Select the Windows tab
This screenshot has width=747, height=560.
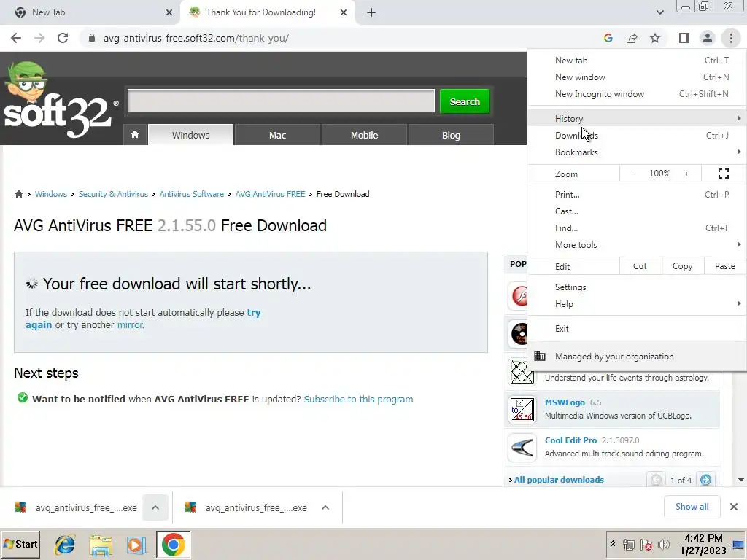click(190, 135)
